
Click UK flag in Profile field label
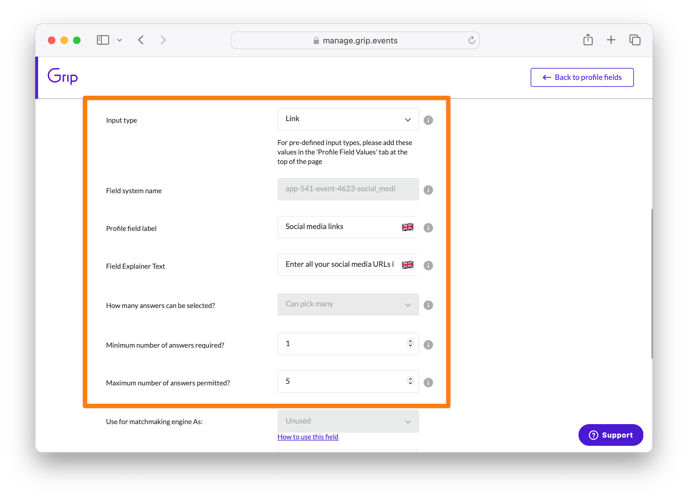coord(408,227)
